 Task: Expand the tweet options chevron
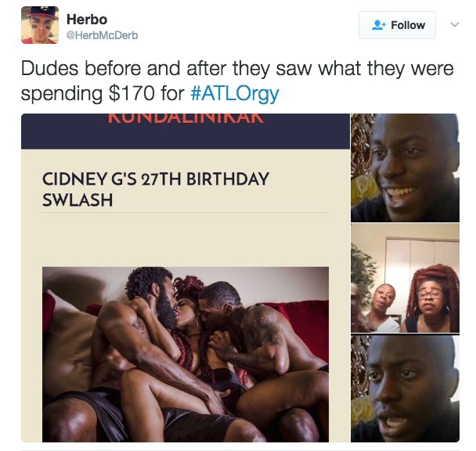pos(454,24)
